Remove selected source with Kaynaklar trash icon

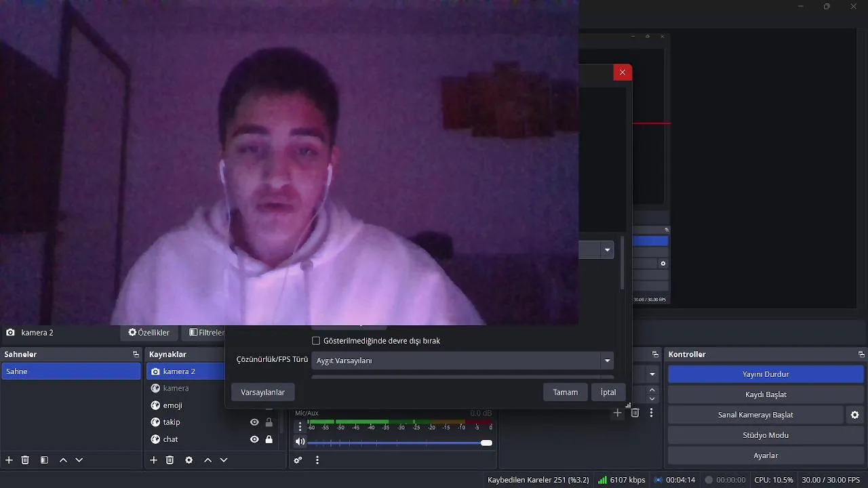[170, 460]
